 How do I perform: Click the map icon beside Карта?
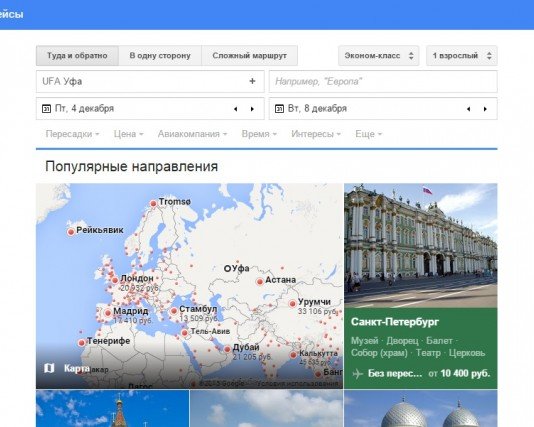click(x=49, y=368)
